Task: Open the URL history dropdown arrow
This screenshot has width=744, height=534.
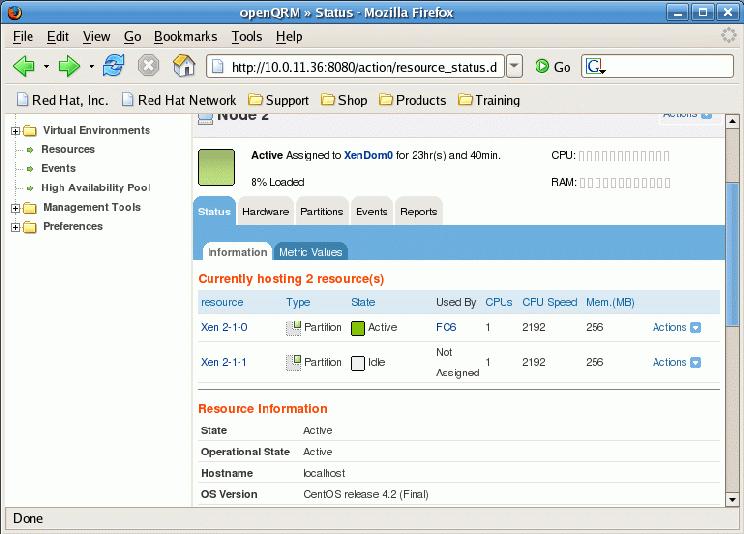Action: click(x=514, y=66)
